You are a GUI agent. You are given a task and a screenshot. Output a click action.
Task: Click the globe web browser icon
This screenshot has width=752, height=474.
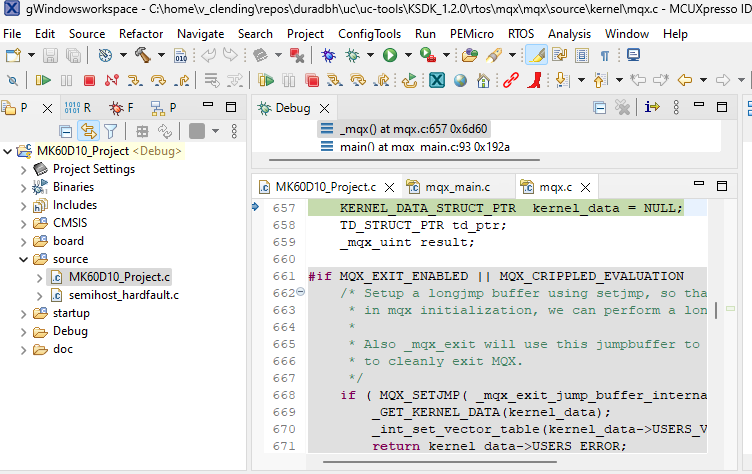pos(460,81)
